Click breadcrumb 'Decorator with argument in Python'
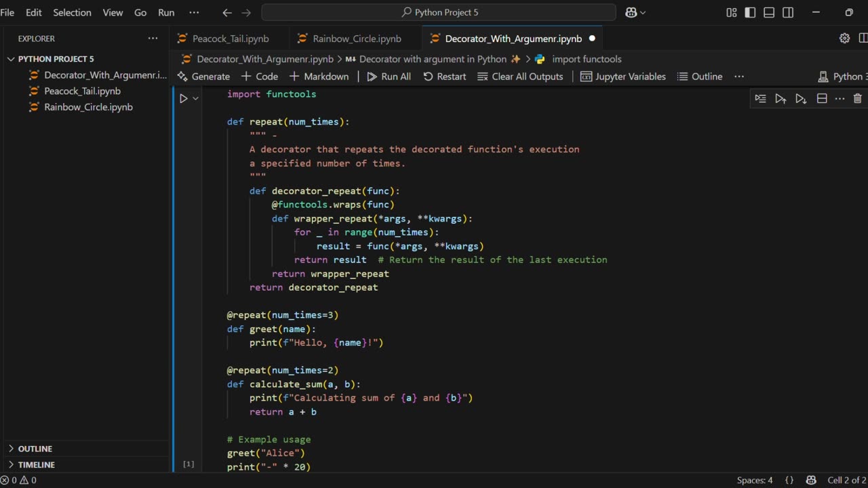The height and width of the screenshot is (488, 868). [433, 59]
